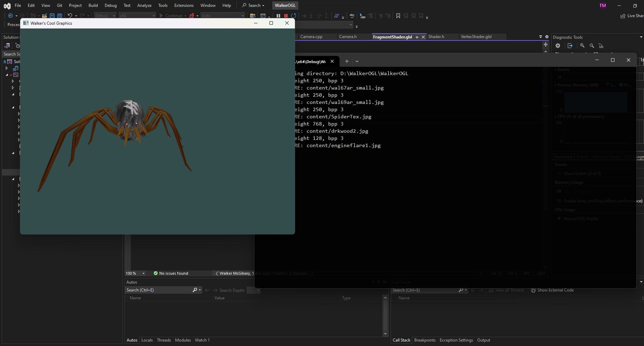
Task: Click the Save icon in toolbar
Action: pos(52,16)
